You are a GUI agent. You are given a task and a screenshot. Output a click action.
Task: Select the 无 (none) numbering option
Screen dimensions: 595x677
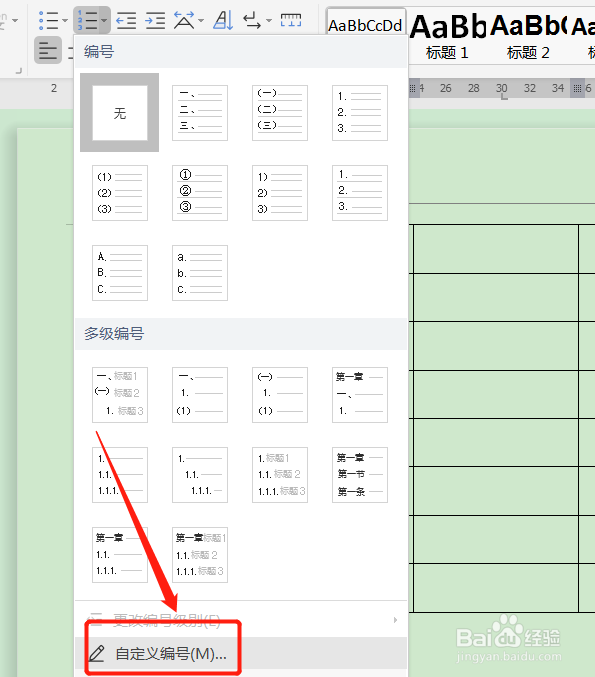120,113
